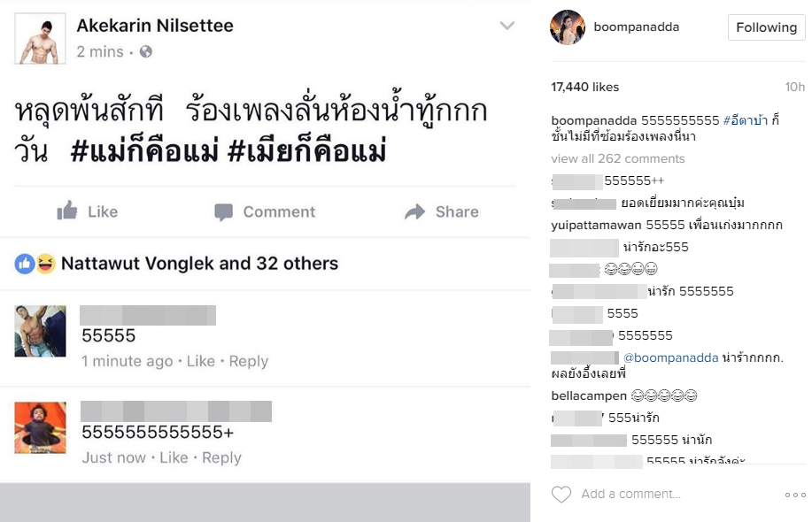Click the Akekarin Nilsettee name link
The height and width of the screenshot is (522, 812).
(x=155, y=26)
